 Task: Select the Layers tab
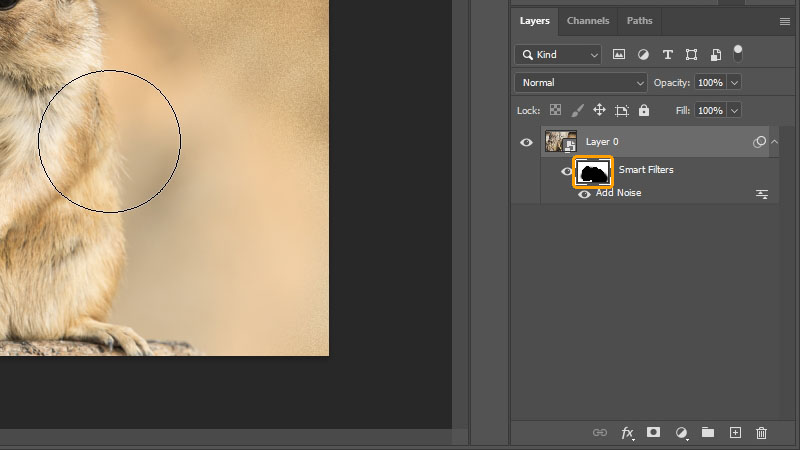[x=535, y=21]
